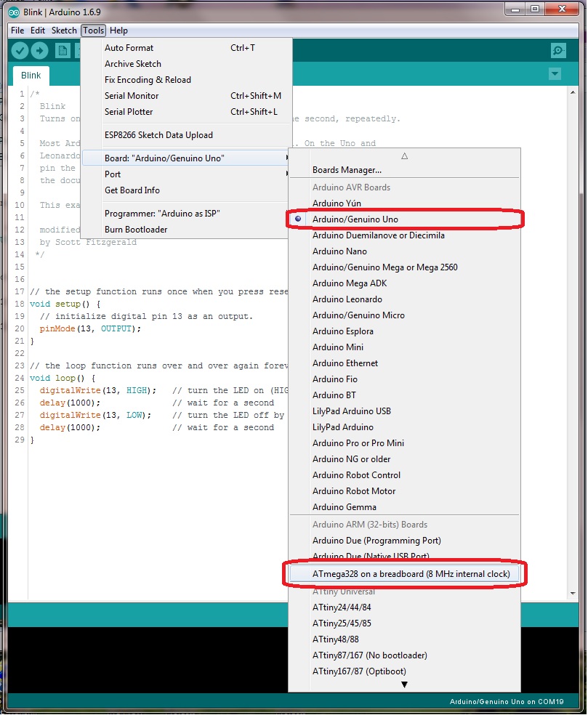Choose LilyPad Arduino USB

405,411
